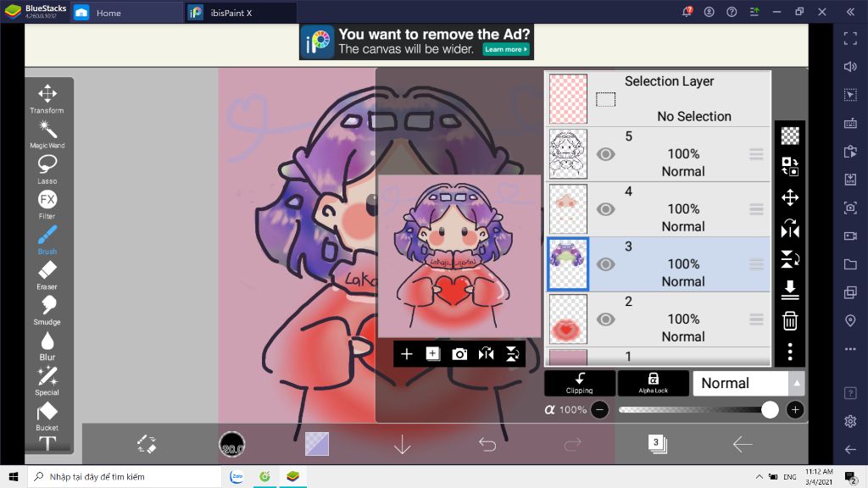
Task: Click the Windows taskbar search box
Action: coord(125,476)
